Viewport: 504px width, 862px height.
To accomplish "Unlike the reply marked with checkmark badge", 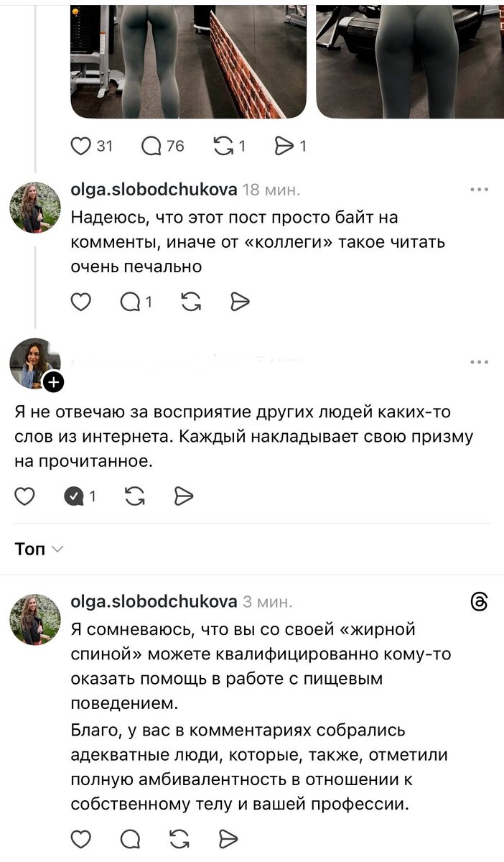I will pos(73,495).
